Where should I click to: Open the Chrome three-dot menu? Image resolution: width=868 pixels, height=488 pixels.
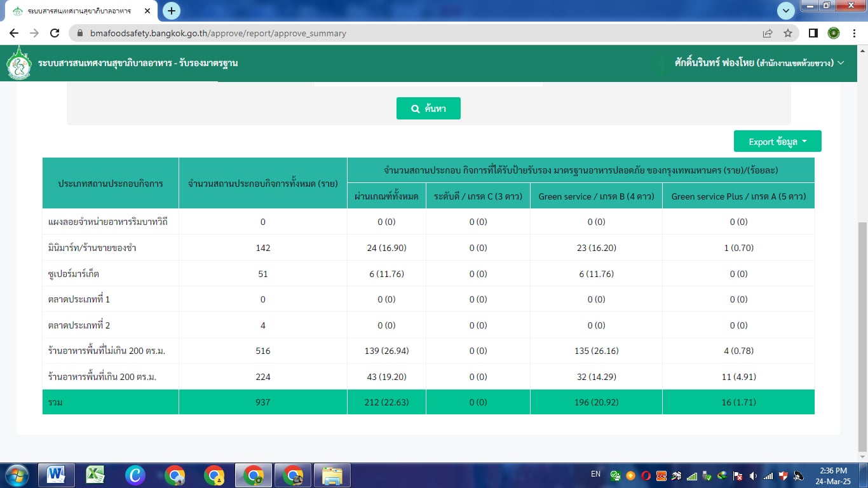click(855, 33)
